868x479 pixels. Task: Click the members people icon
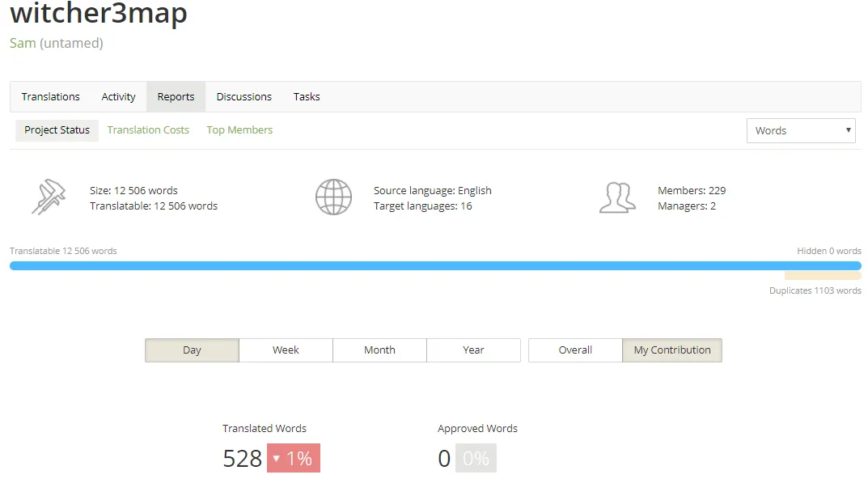coord(617,197)
